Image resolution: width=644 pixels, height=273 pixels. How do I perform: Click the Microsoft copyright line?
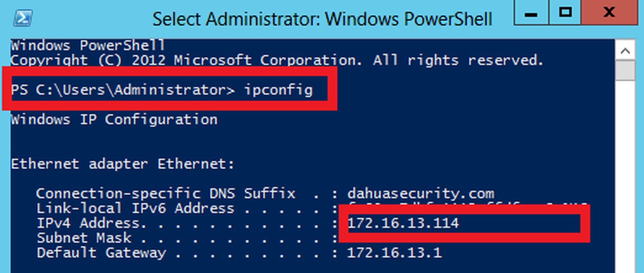[x=277, y=60]
